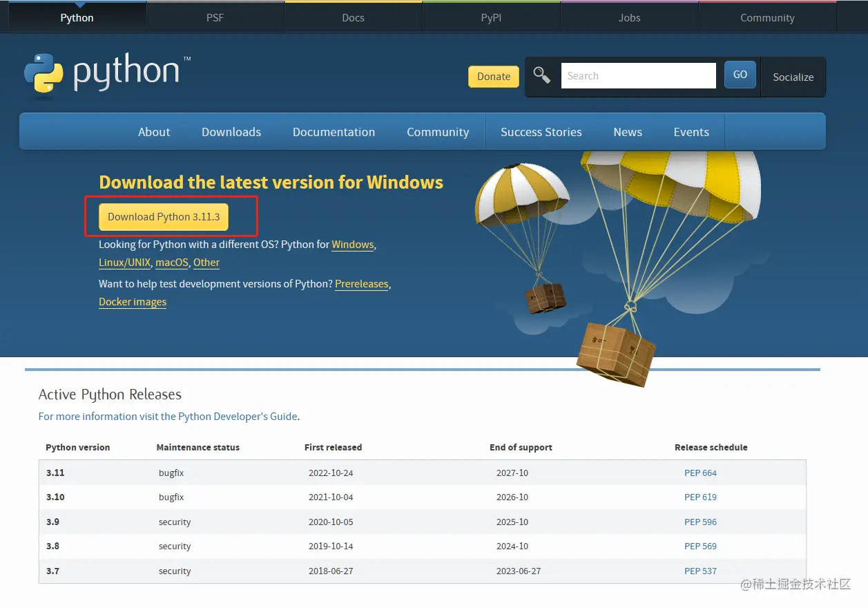Click the 2027-10 end of support

tap(512, 473)
